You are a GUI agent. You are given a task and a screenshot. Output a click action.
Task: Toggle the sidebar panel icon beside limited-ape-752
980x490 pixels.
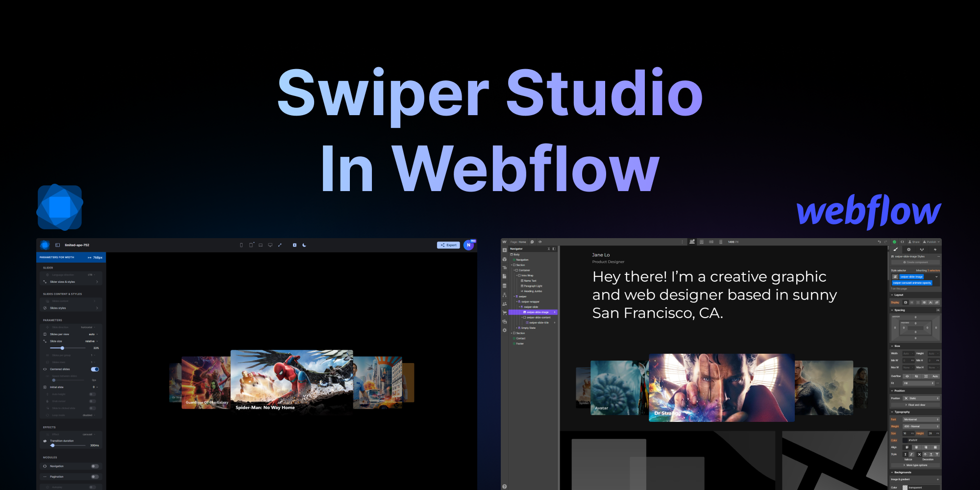point(57,245)
